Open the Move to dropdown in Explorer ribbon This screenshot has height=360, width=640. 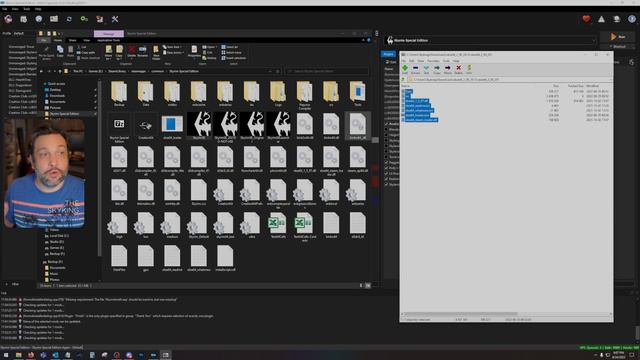point(109,53)
